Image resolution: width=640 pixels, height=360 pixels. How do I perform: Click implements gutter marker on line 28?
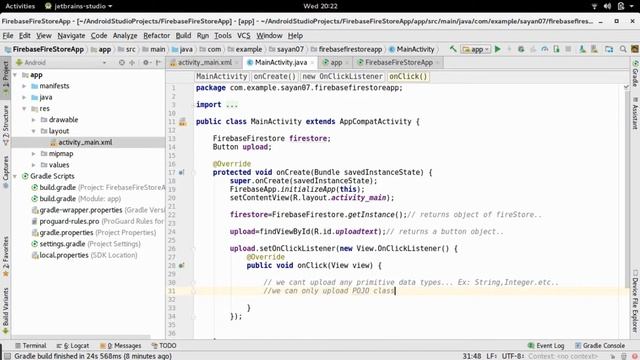pyautogui.click(x=182, y=265)
